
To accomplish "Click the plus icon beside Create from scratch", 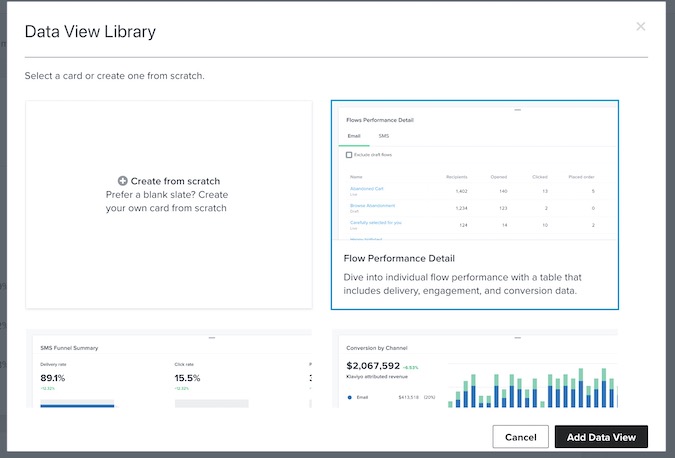I will [123, 180].
